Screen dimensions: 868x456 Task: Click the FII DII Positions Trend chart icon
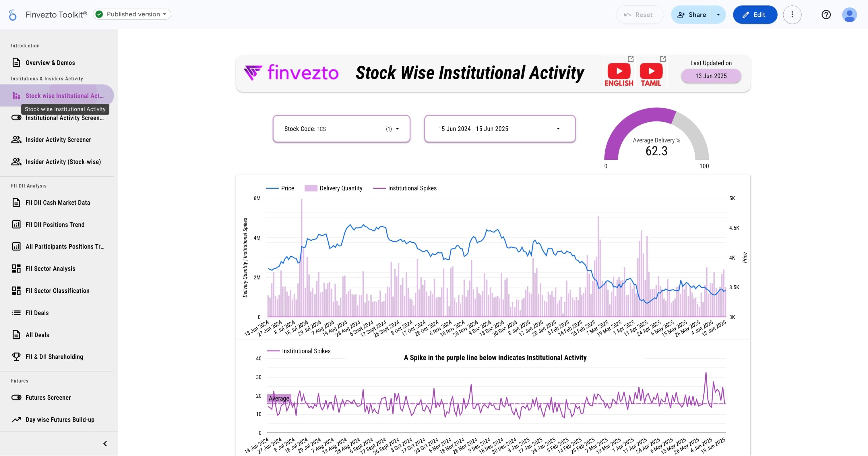click(16, 225)
